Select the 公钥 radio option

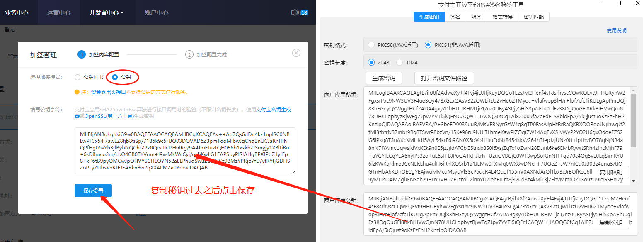[x=115, y=77]
